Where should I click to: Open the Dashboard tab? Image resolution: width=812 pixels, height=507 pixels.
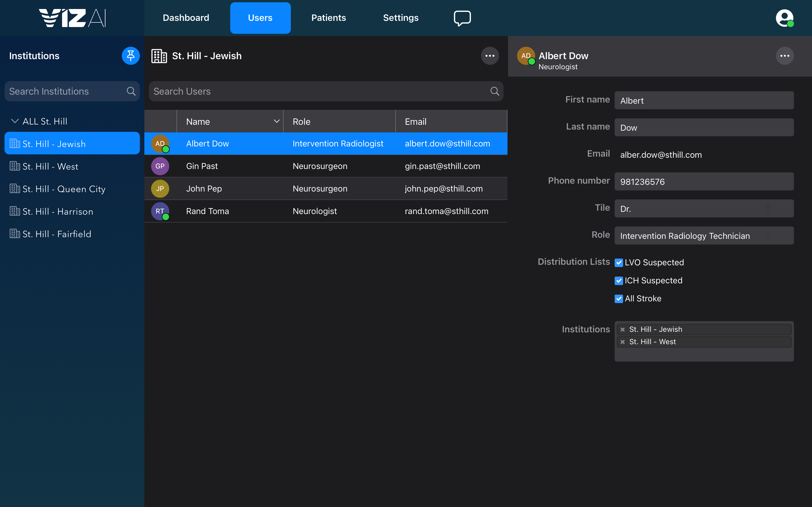click(186, 18)
